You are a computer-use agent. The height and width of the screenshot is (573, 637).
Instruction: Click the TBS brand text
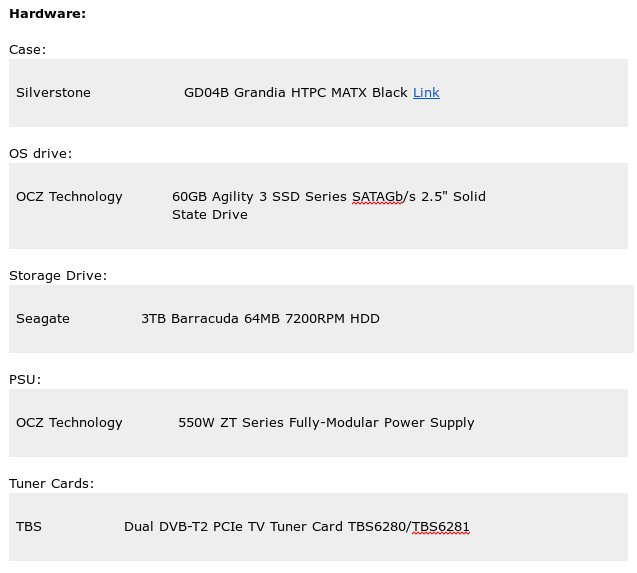point(29,527)
